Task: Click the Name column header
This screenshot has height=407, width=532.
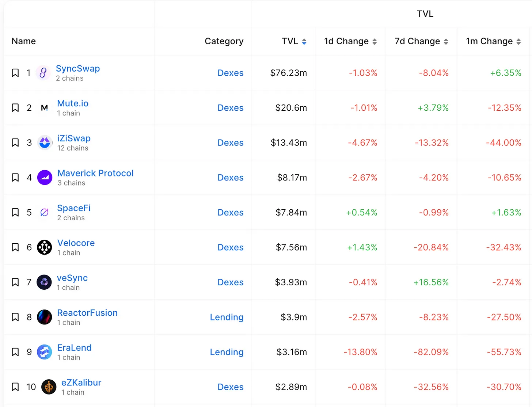Action: click(24, 41)
